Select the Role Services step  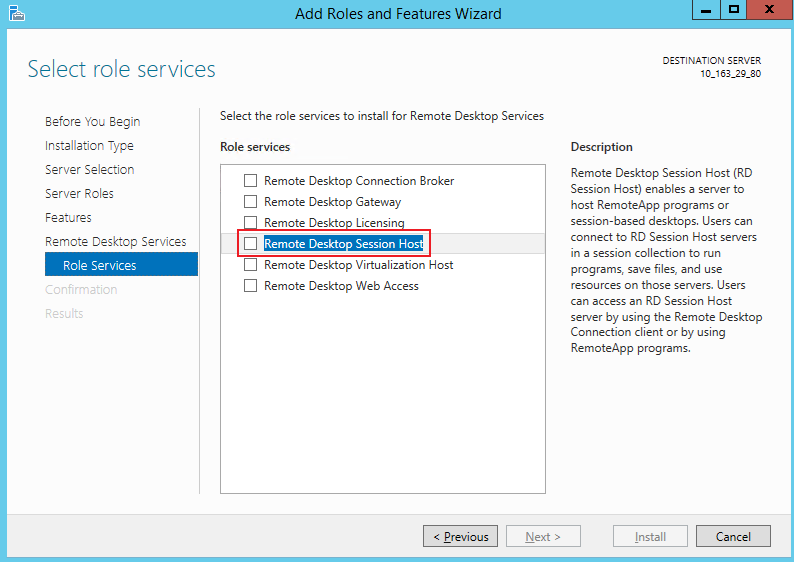[x=122, y=264]
